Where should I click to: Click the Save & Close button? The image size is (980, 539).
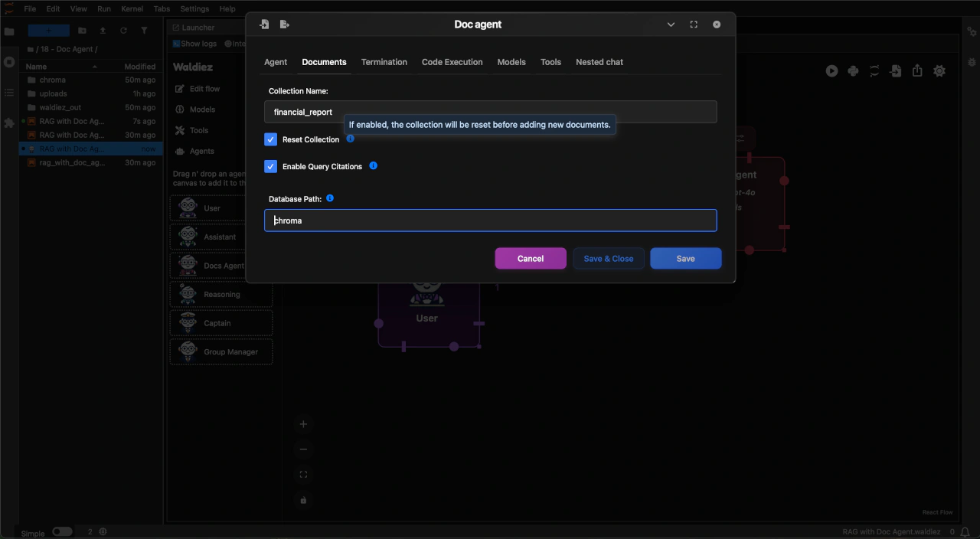[608, 258]
